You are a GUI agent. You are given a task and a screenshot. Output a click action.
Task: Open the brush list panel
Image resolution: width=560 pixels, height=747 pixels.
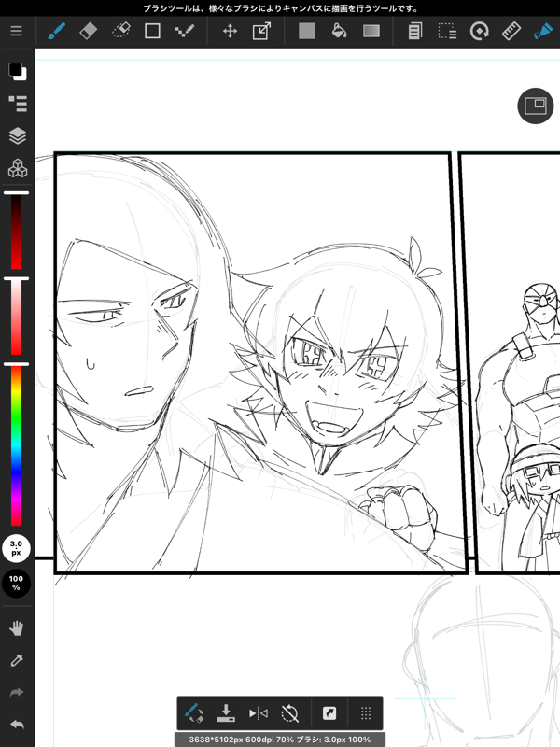[x=18, y=103]
